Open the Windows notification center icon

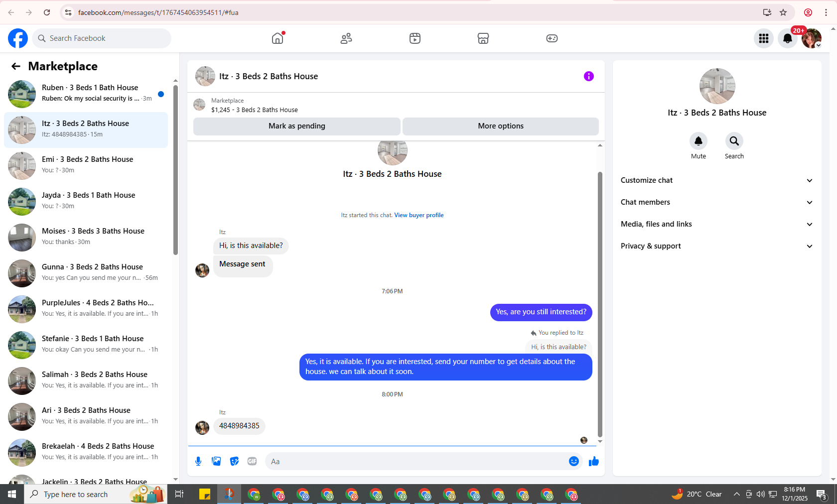click(x=822, y=494)
